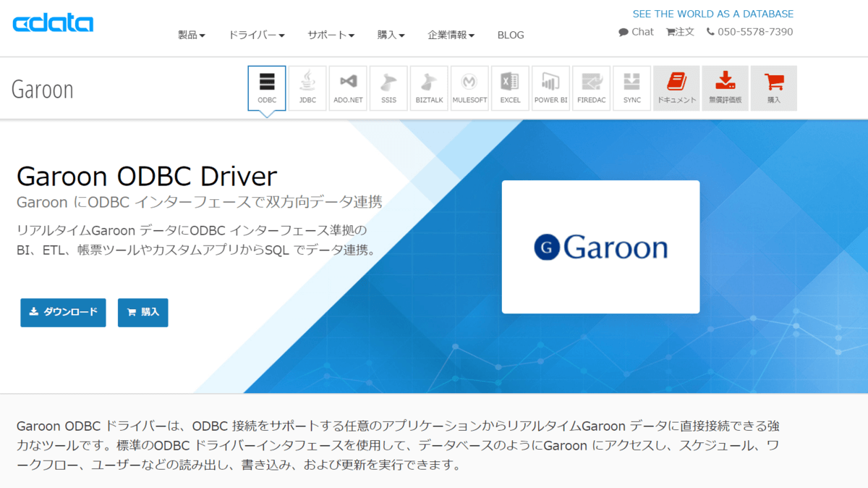
Task: Click the Garoon page title text
Action: (x=43, y=90)
